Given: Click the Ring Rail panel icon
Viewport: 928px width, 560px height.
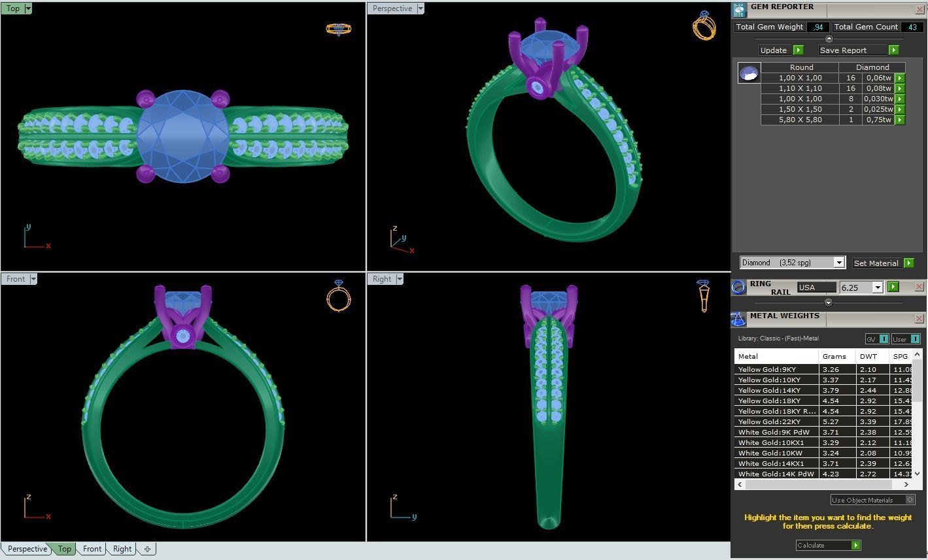Looking at the screenshot, I should tap(738, 288).
